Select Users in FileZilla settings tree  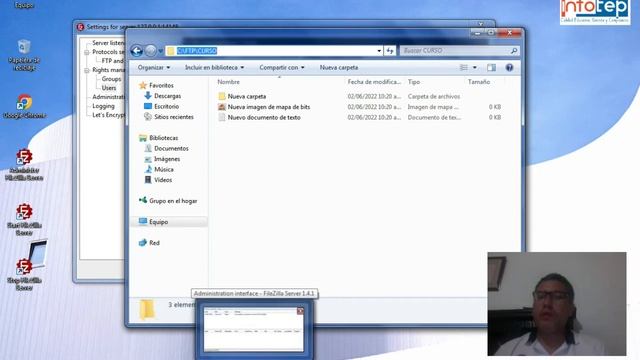[x=109, y=88]
